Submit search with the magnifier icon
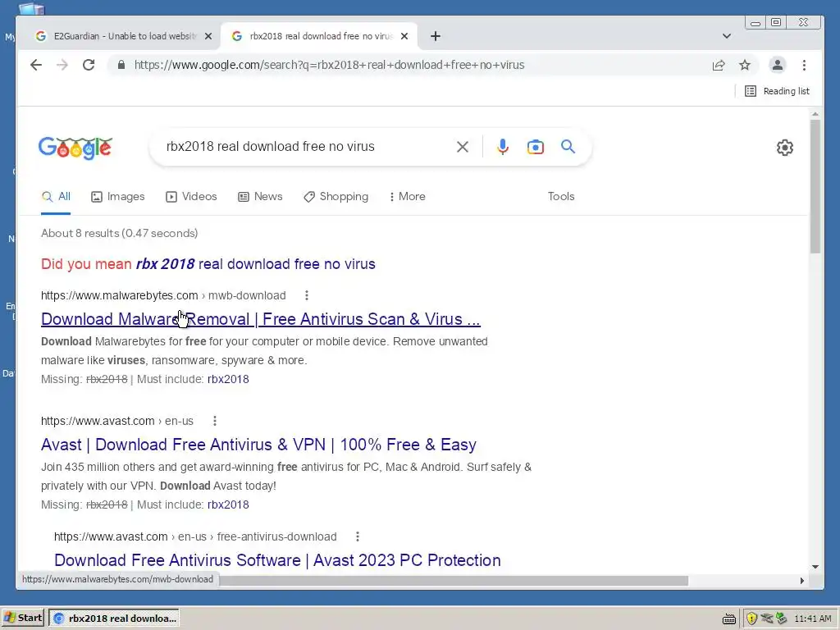 [568, 146]
